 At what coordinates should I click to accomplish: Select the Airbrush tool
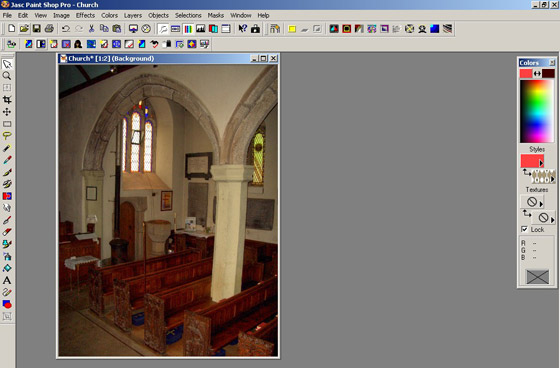pyautogui.click(x=7, y=256)
